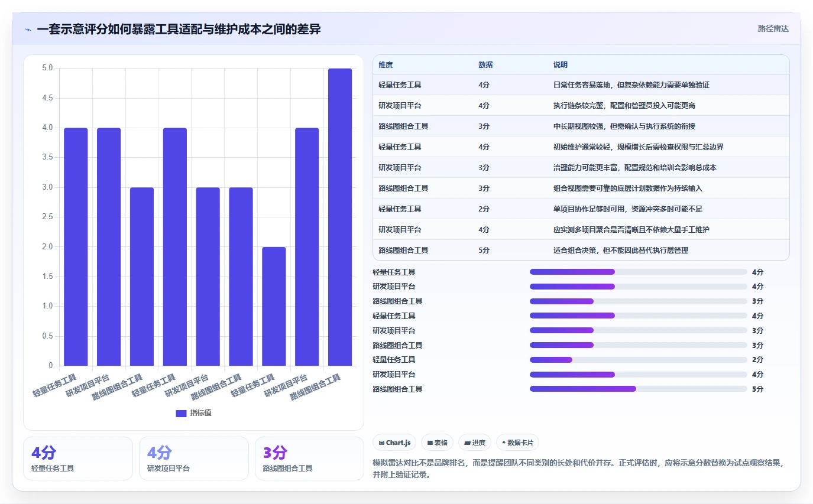Image resolution: width=813 pixels, height=504 pixels.
Task: Click the lightning icon beside the page title
Action: [28, 29]
